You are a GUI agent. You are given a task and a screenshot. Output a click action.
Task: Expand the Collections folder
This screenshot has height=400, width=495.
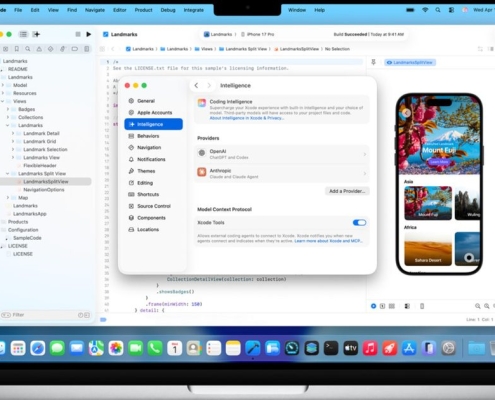8,117
